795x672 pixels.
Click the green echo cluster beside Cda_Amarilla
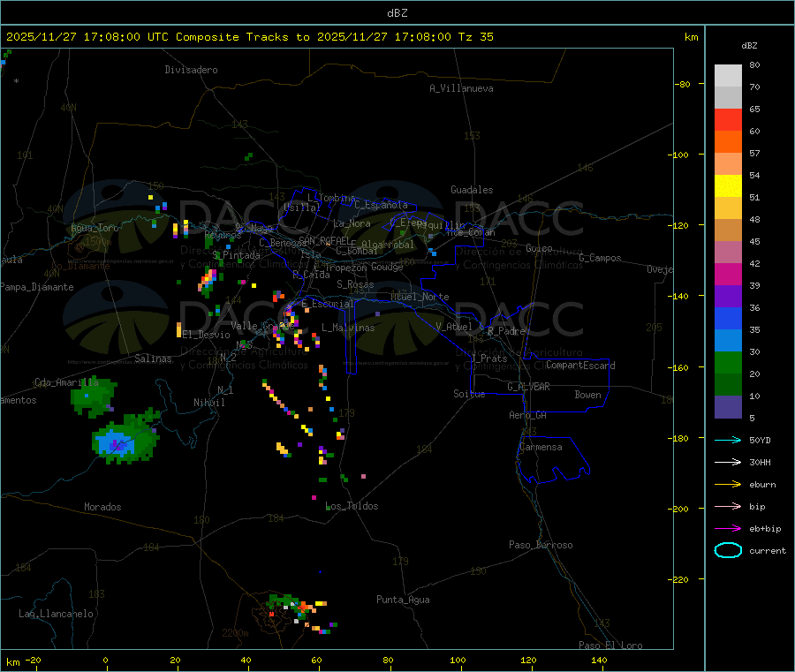[x=93, y=397]
